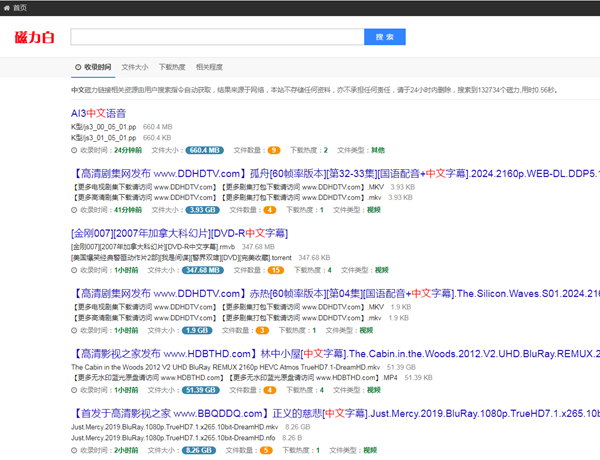Click the home icon in top bar
Screen dimensions: 600x460
point(7,8)
